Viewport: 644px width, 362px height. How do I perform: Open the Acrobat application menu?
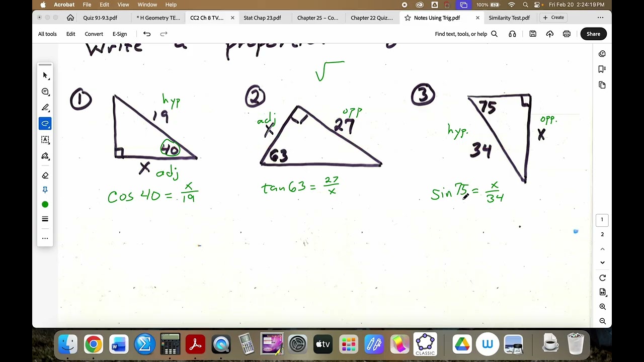point(64,5)
